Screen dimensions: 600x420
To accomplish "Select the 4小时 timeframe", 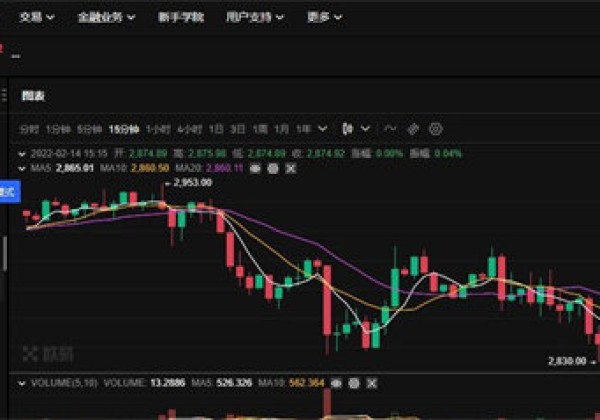I will click(x=189, y=129).
